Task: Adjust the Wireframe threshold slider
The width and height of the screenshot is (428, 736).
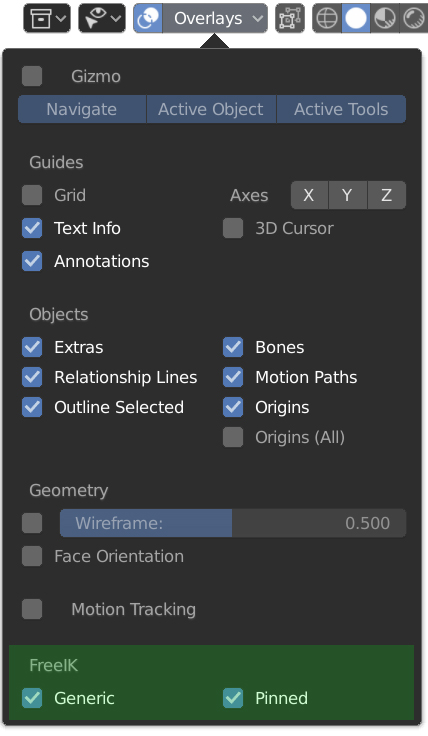Action: click(233, 523)
